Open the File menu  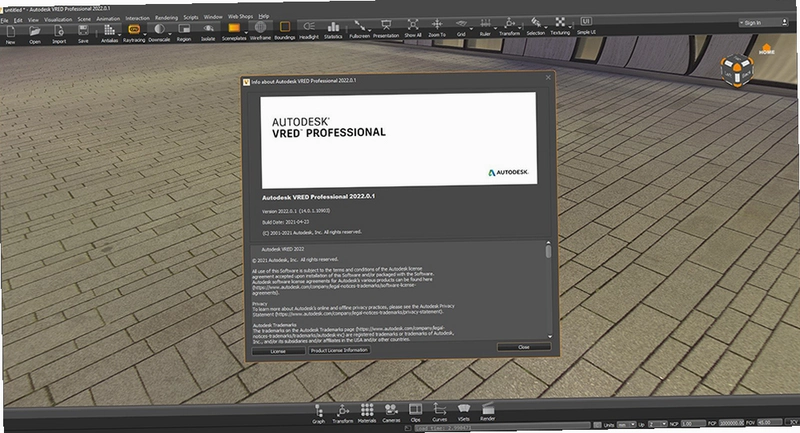4,20
